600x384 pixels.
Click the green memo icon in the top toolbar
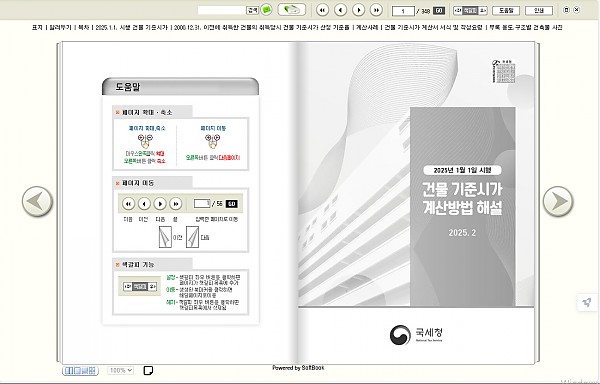point(266,10)
